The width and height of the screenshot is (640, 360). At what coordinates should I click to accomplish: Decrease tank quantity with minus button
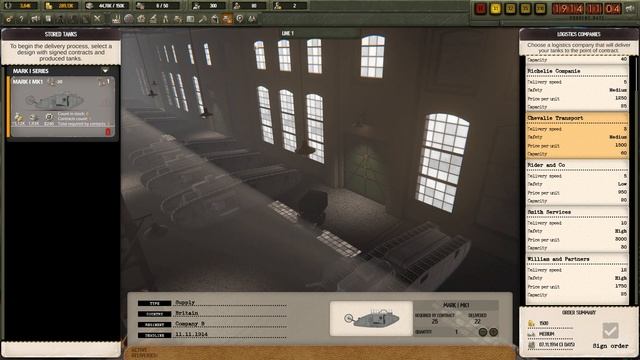[483, 332]
